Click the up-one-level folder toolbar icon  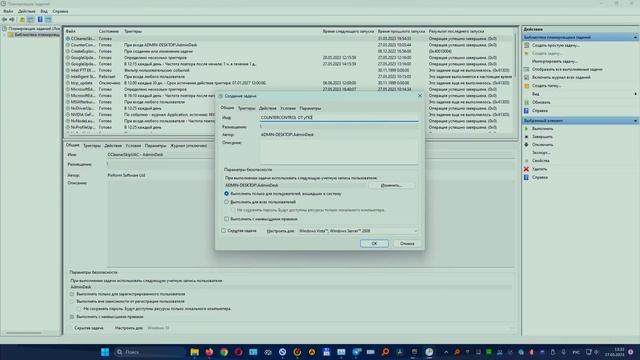pyautogui.click(x=22, y=19)
